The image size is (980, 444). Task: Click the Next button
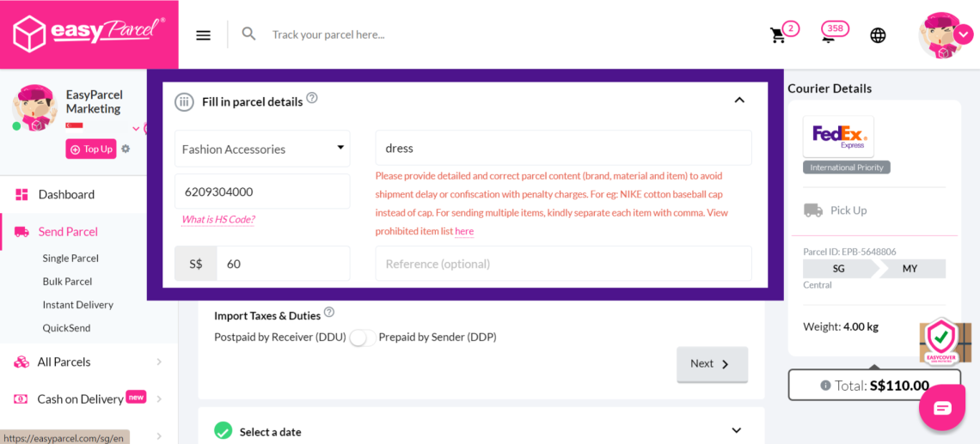(712, 364)
